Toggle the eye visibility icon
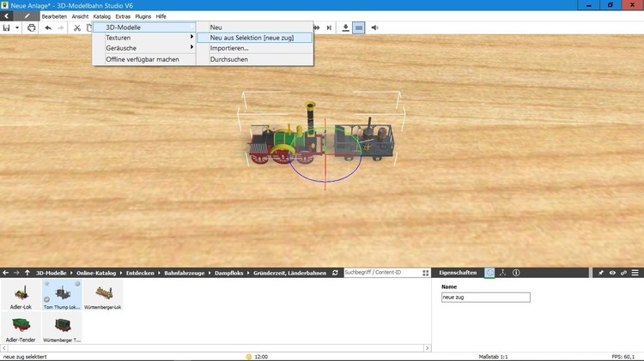644x361 pixels. pyautogui.click(x=612, y=273)
